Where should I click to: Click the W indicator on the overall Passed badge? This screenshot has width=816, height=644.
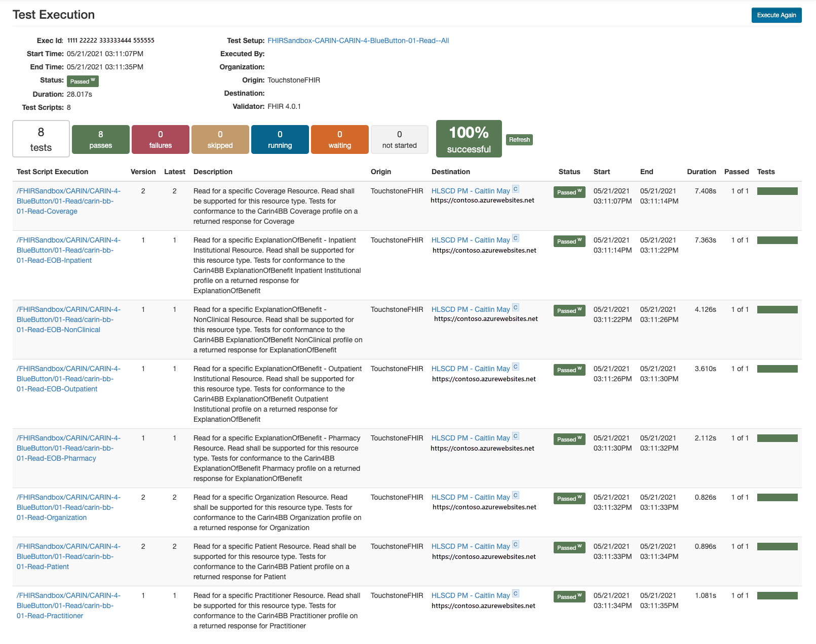pos(93,78)
